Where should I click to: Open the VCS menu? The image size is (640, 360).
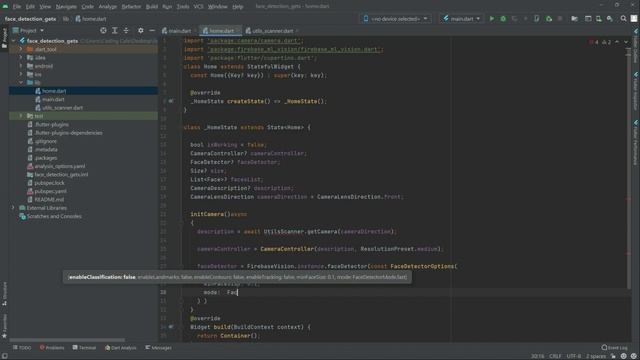[x=198, y=7]
